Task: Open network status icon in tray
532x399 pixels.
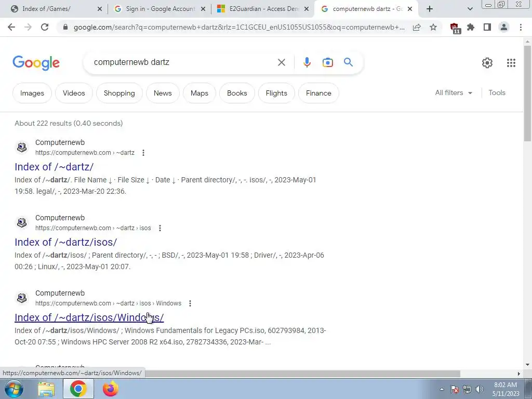Action: click(467, 389)
